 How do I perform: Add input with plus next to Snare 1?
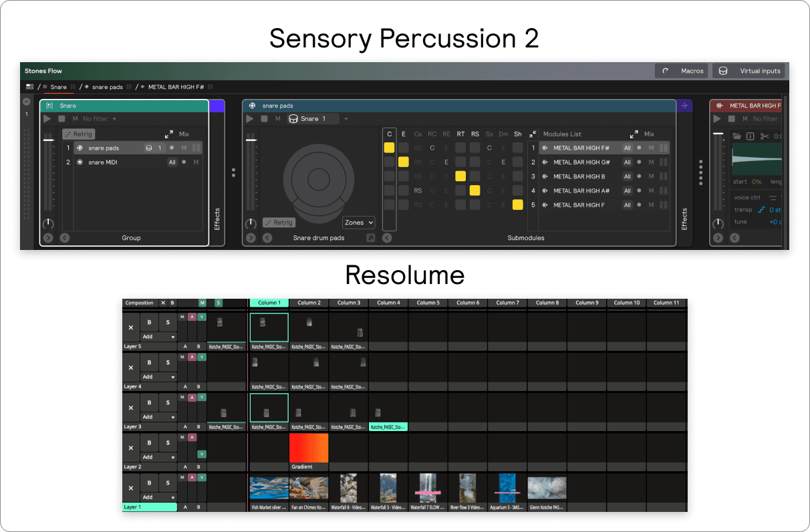point(346,119)
